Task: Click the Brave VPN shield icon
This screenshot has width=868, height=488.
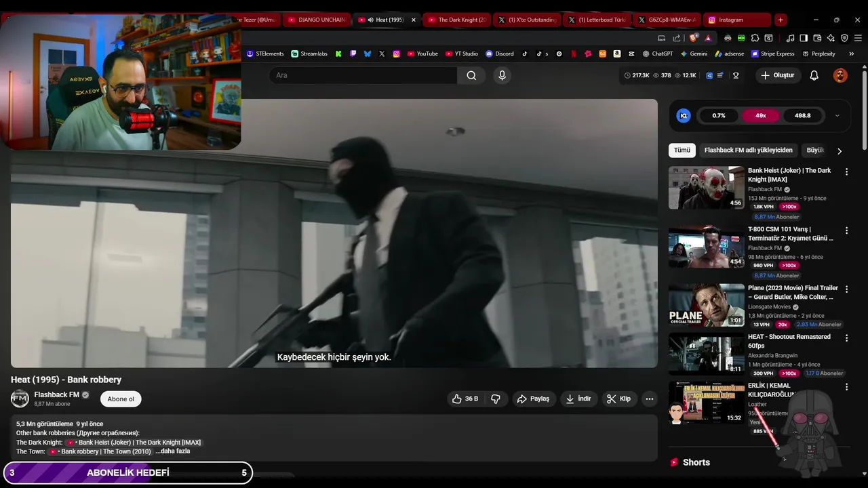Action: pos(844,38)
